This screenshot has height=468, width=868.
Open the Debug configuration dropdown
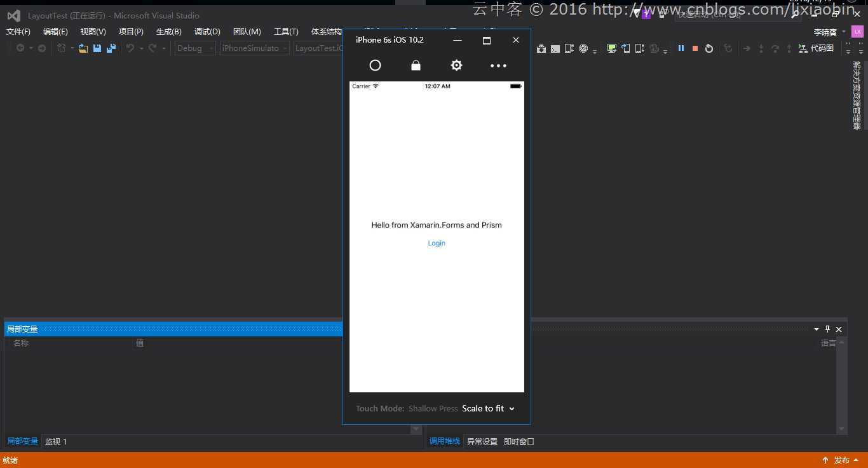pyautogui.click(x=195, y=48)
